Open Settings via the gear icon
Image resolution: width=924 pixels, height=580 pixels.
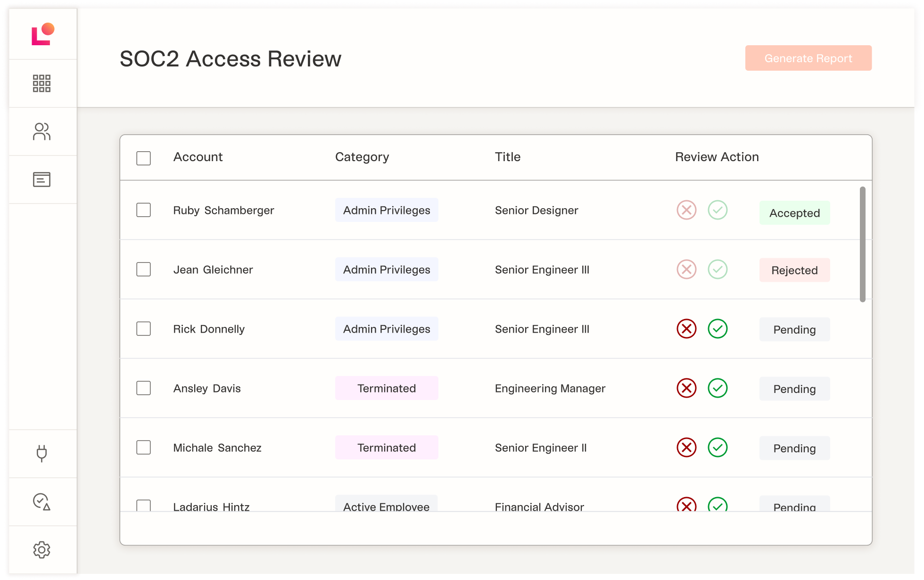[x=41, y=549]
